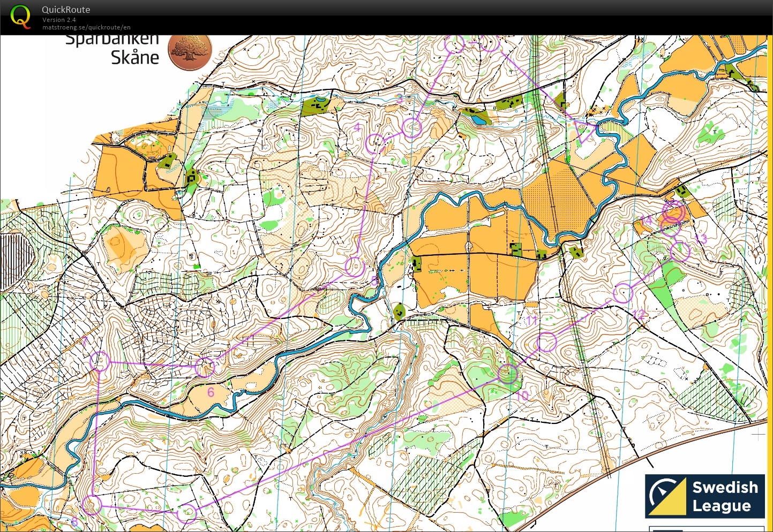Select control circle 11 on the map
This screenshot has height=532, width=773.
point(546,342)
